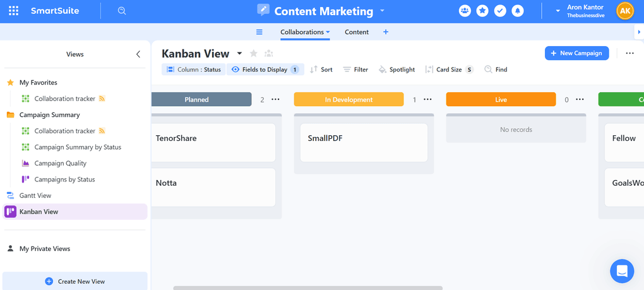The width and height of the screenshot is (644, 290).
Task: Open the Notta card
Action: (213, 187)
